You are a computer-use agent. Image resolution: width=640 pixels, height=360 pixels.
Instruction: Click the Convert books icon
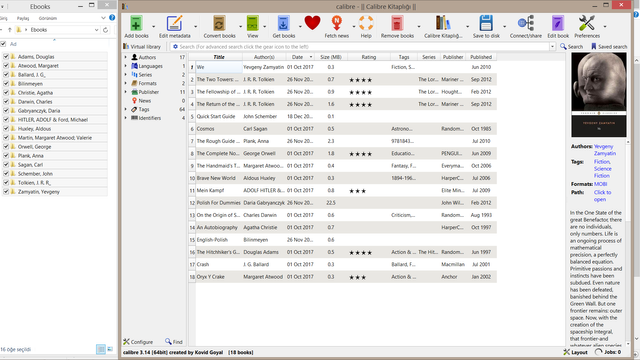(x=219, y=23)
